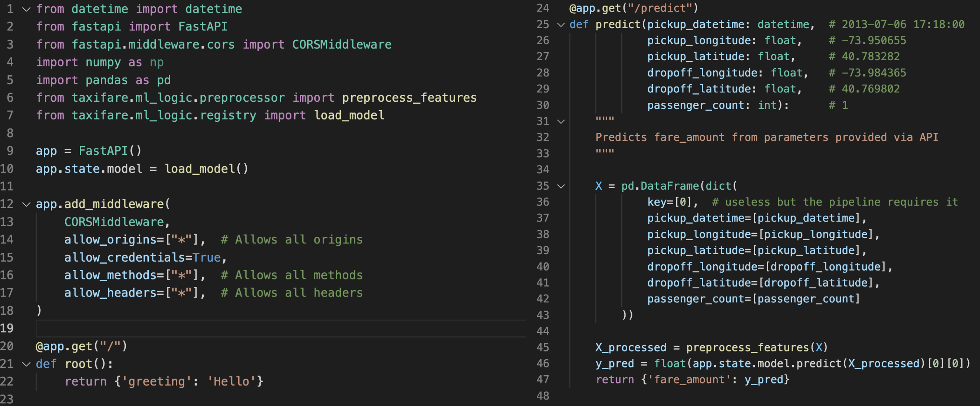This screenshot has height=406, width=980.
Task: Place the cursor on empty highlighted line 19
Action: click(281, 329)
